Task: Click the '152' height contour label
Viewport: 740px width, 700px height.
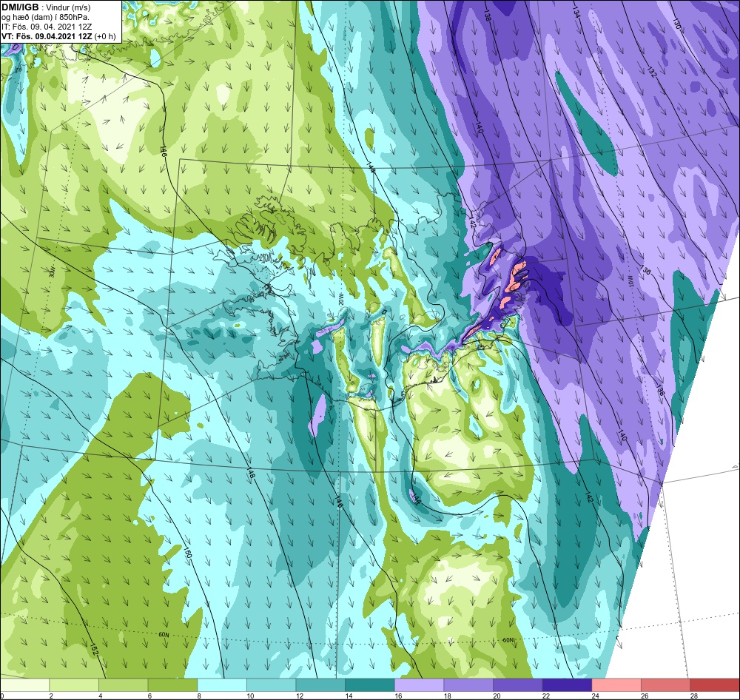Action: tap(95, 650)
